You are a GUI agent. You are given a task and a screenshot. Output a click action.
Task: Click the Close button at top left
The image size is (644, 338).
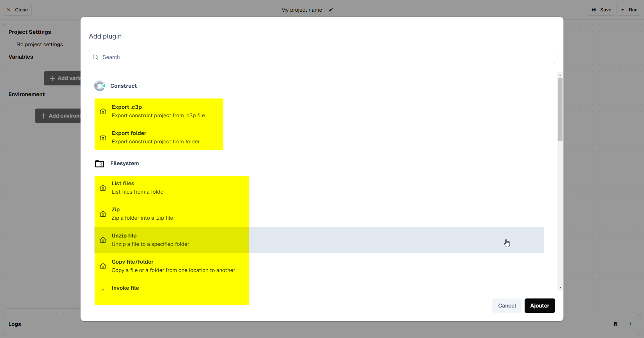[17, 10]
